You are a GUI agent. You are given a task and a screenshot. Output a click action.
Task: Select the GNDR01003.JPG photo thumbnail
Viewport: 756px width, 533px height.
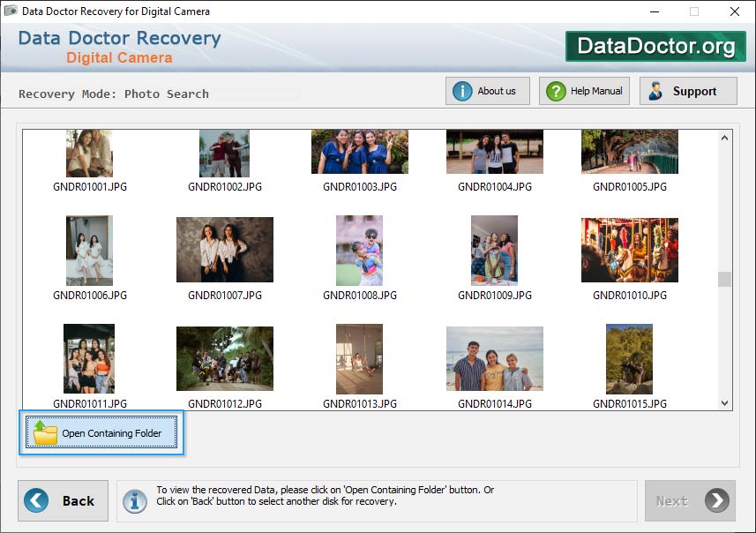(x=359, y=153)
